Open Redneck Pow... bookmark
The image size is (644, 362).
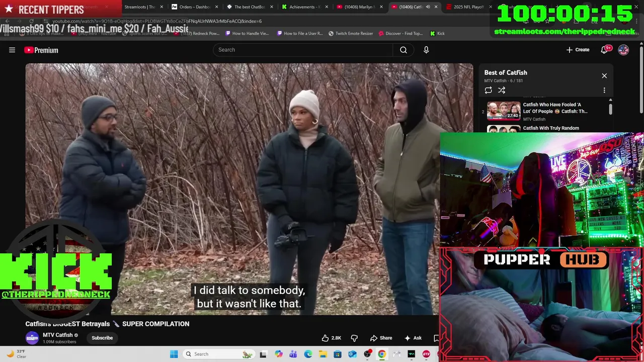pyautogui.click(x=197, y=33)
